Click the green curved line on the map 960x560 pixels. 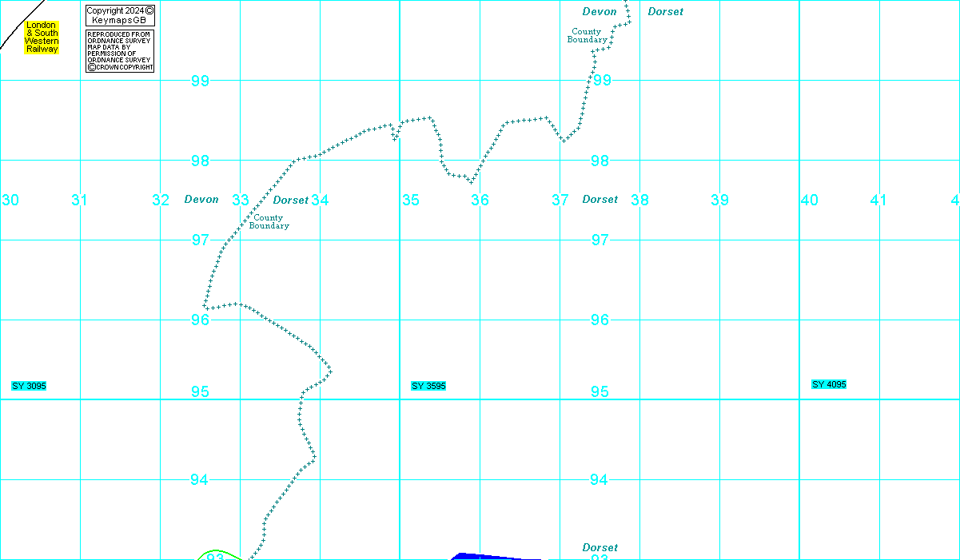[214, 551]
